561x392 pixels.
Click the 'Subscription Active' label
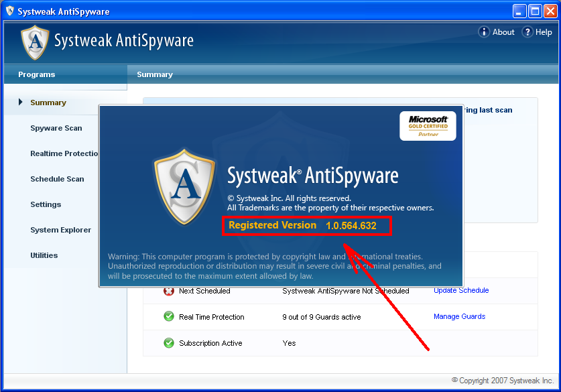coord(210,343)
